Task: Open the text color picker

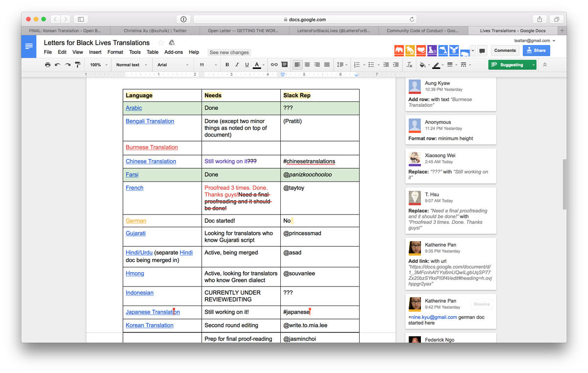Action: [x=256, y=65]
